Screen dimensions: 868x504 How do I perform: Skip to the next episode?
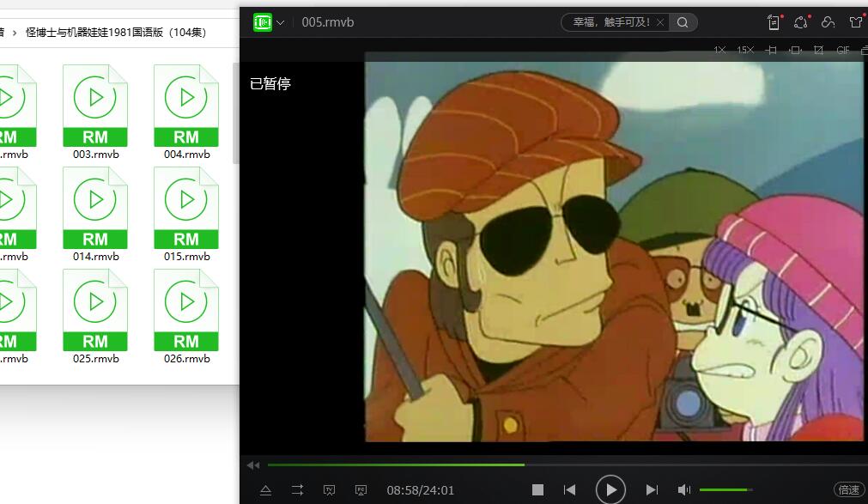click(x=652, y=489)
